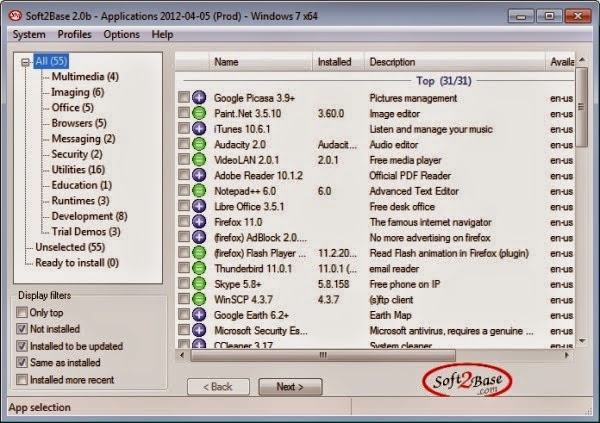The width and height of the screenshot is (600, 423).
Task: Click the list's scroll down arrow
Action: click(x=582, y=340)
